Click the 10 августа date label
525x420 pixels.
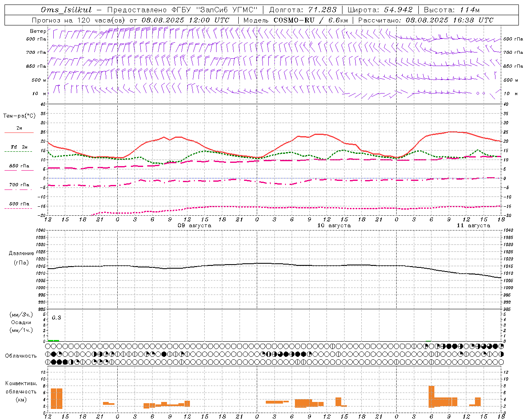point(334,226)
